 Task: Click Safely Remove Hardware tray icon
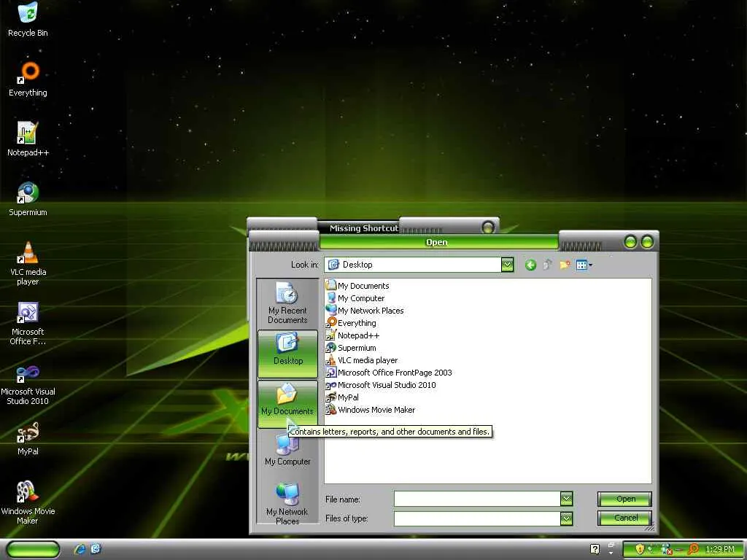pos(651,550)
